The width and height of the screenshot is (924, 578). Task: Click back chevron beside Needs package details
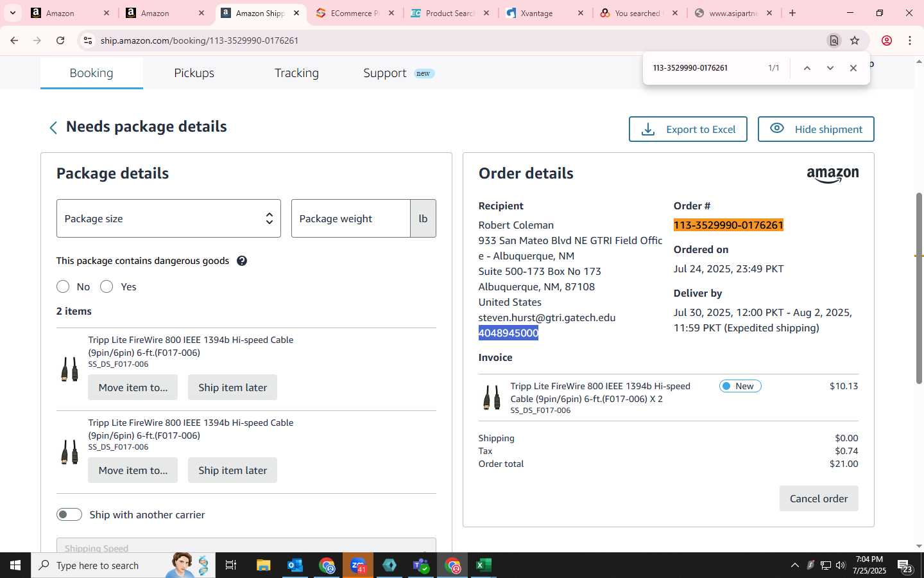(53, 128)
